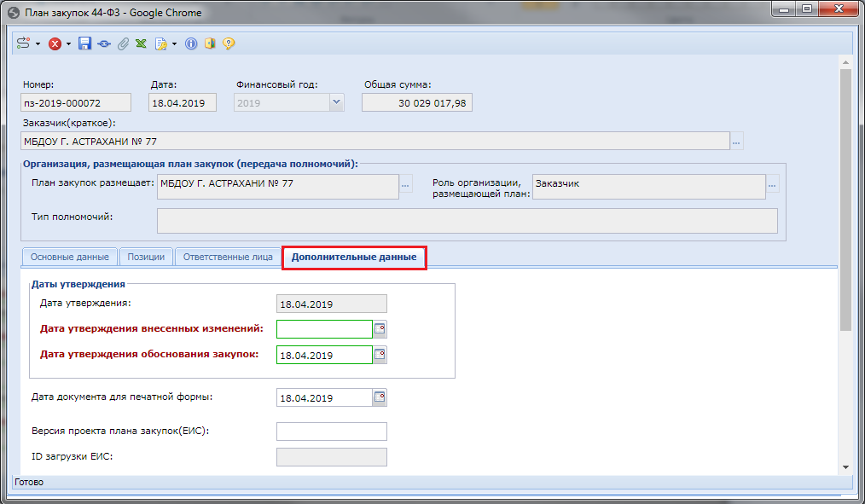Click the document with key icon
Screen dimensions: 865x504
pos(160,43)
